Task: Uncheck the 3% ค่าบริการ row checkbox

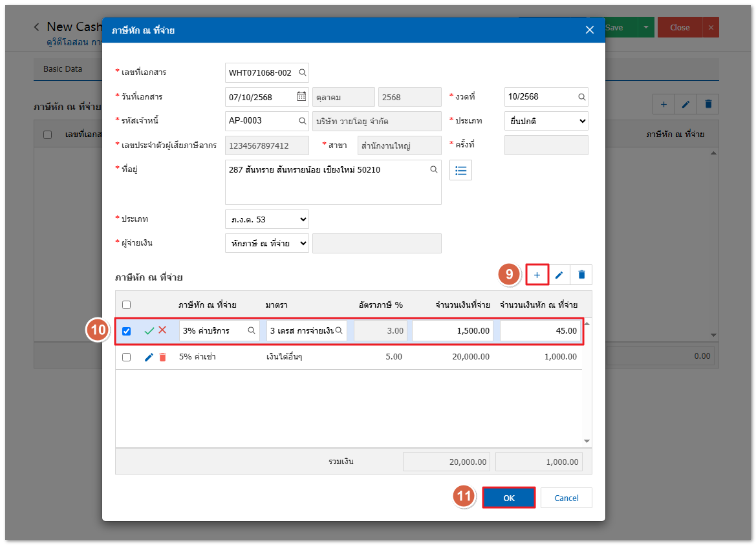Action: coord(127,331)
